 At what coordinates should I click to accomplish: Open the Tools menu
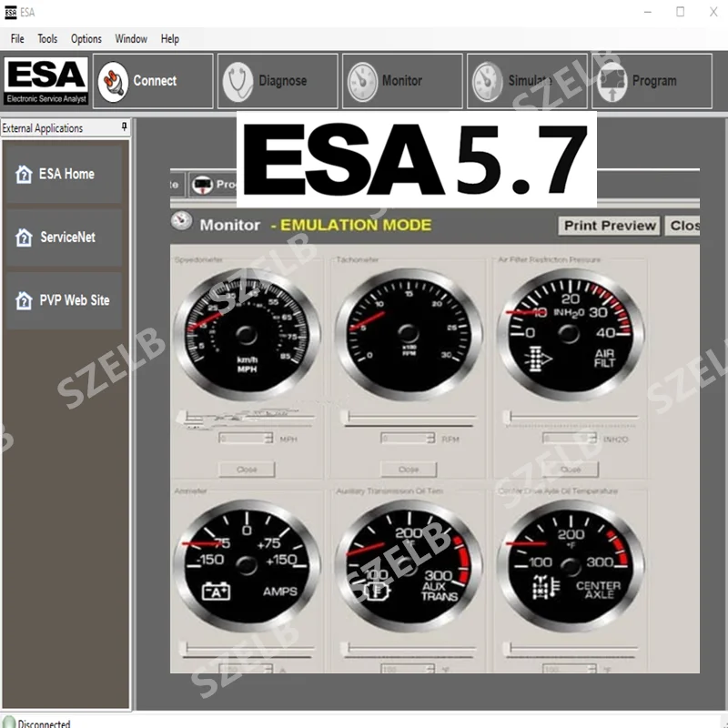(47, 39)
